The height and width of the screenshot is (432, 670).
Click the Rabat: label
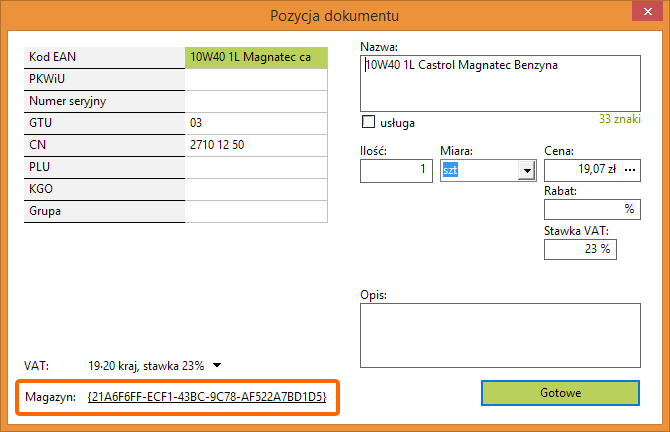(x=560, y=191)
